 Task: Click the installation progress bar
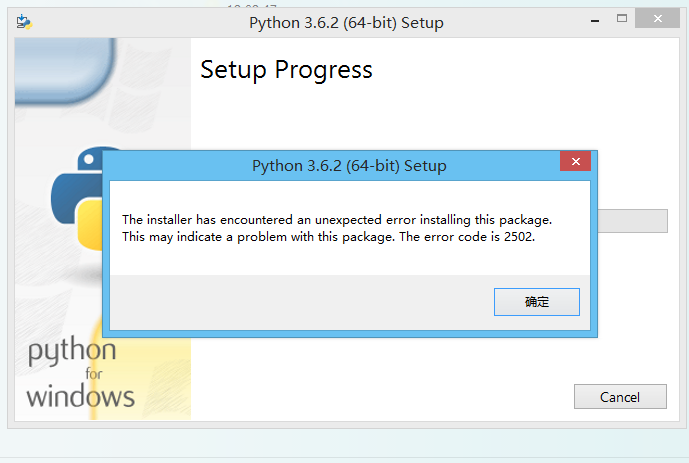(x=632, y=221)
